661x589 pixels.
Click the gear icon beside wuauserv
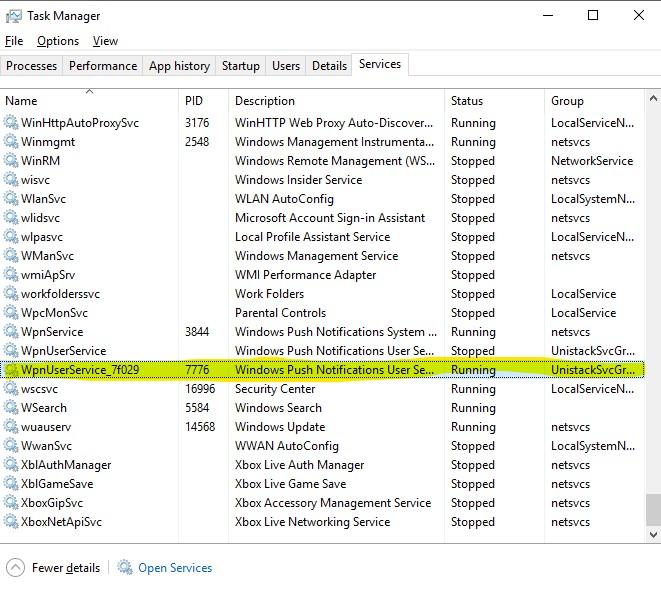11,427
